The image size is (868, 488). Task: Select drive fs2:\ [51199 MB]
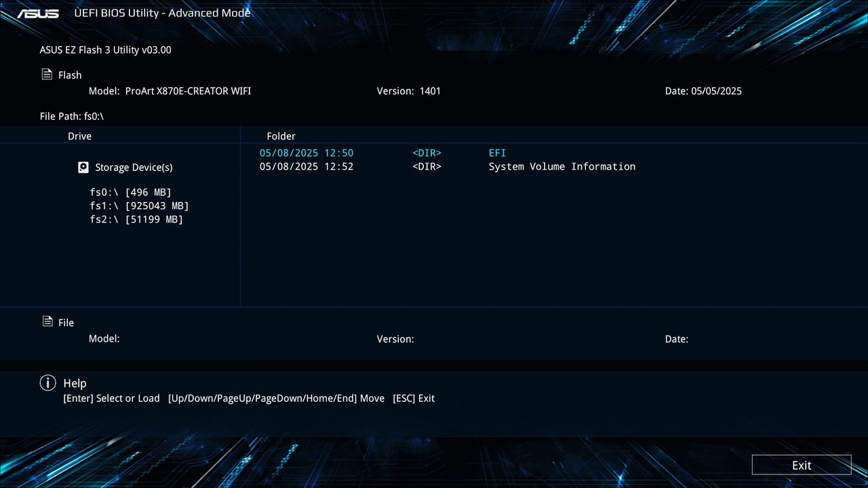(136, 220)
